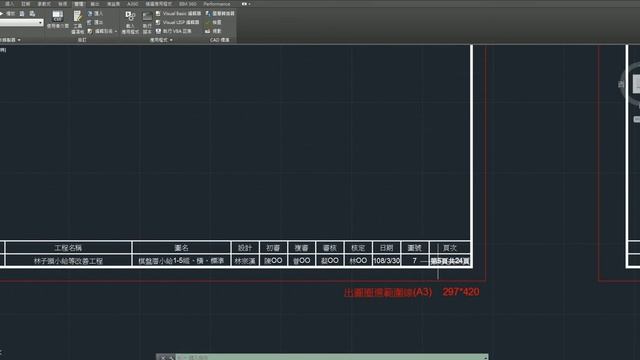The height and width of the screenshot is (360, 640).
Task: Open the User Interface (CUI) customization tool
Action: click(58, 19)
